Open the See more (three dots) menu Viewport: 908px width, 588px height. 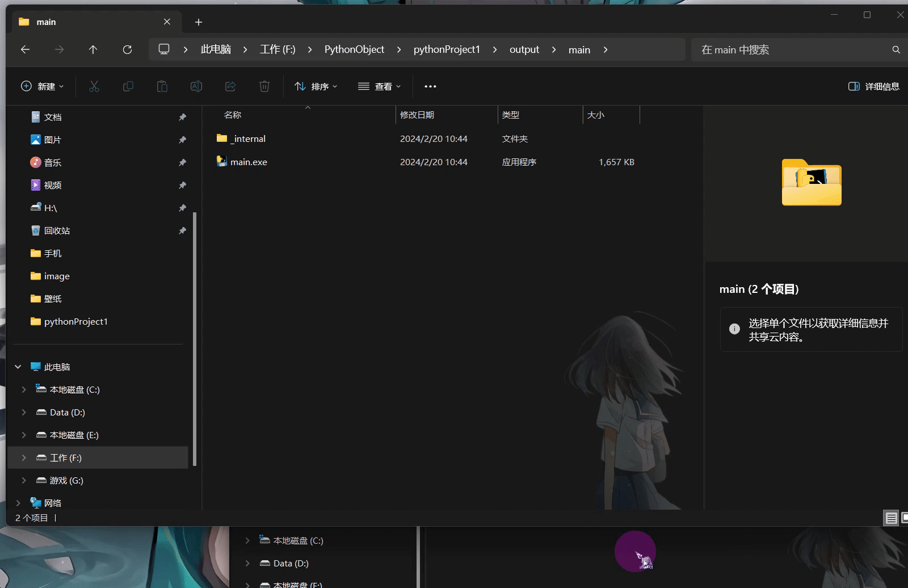430,86
